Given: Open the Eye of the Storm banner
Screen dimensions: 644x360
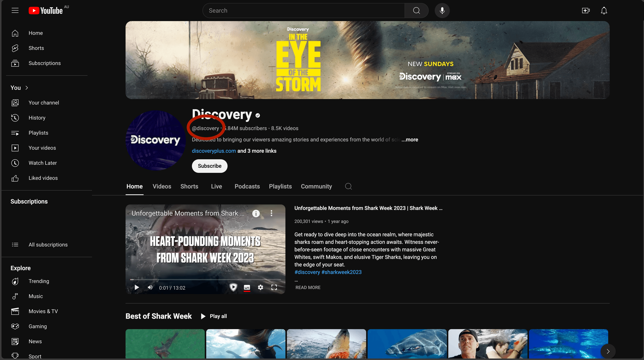Looking at the screenshot, I should tap(367, 60).
